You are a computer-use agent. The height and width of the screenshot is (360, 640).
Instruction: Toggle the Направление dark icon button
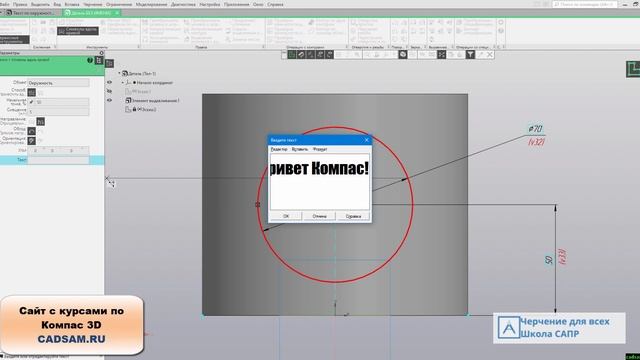click(x=40, y=122)
